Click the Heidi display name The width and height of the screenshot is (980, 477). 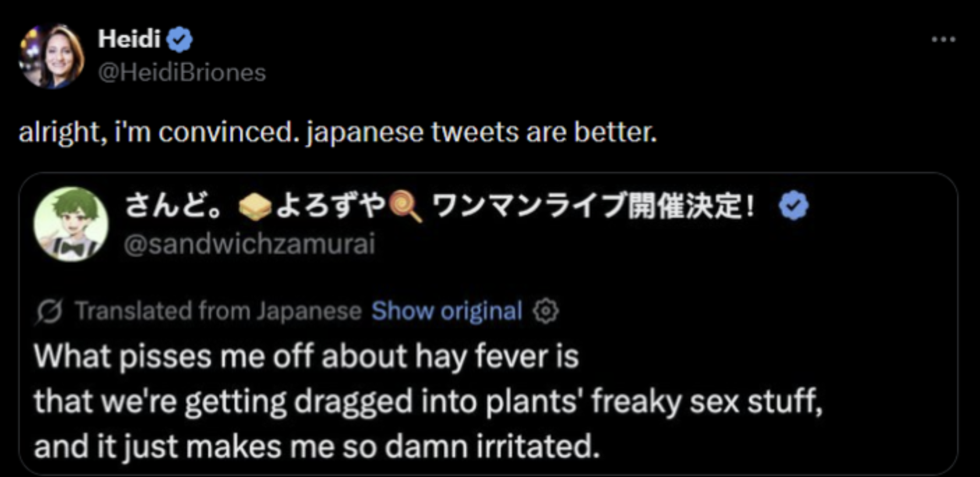129,39
